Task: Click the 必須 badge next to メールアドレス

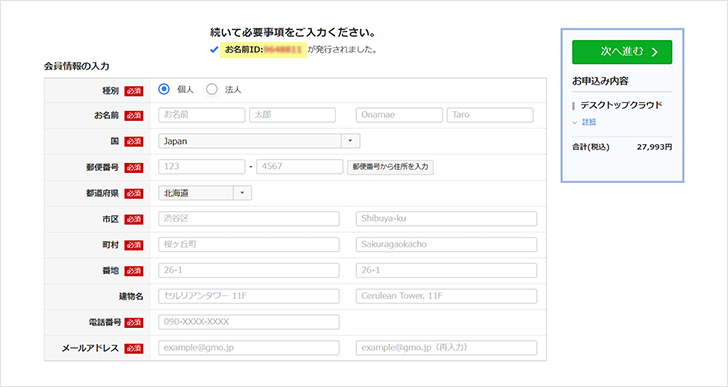Action: [x=134, y=348]
